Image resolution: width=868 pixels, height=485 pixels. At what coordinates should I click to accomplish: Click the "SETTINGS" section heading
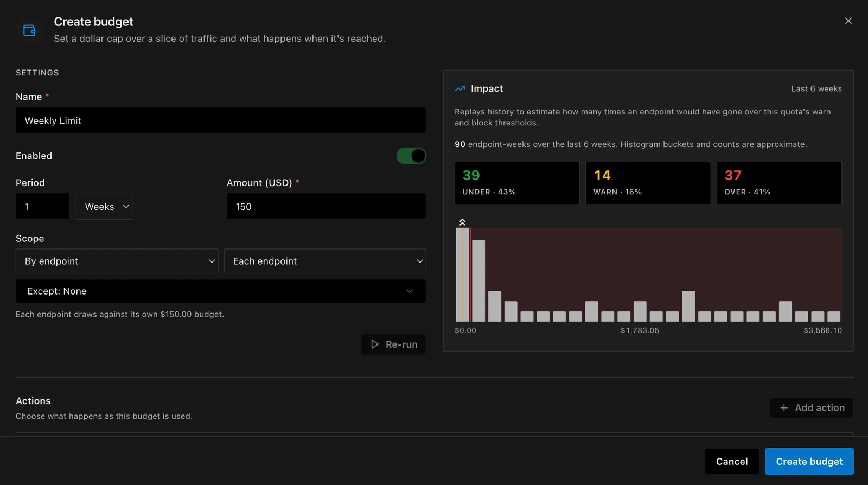(37, 73)
